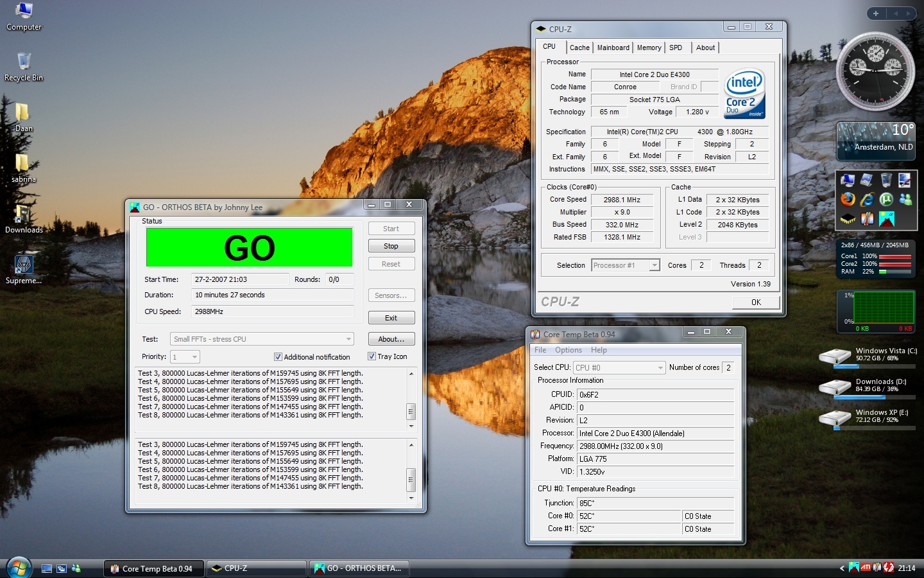The height and width of the screenshot is (578, 924).
Task: Click the lower log scrollbar in ORTHOS
Action: (x=411, y=471)
